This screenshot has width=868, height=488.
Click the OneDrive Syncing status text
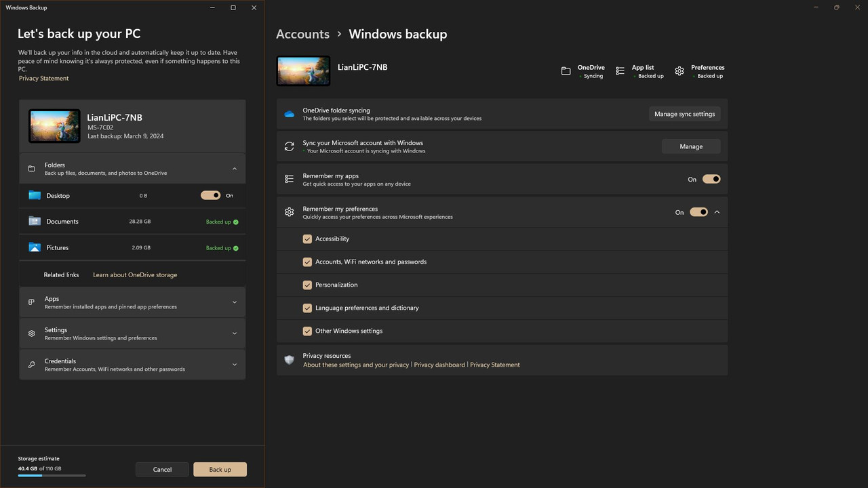click(593, 77)
